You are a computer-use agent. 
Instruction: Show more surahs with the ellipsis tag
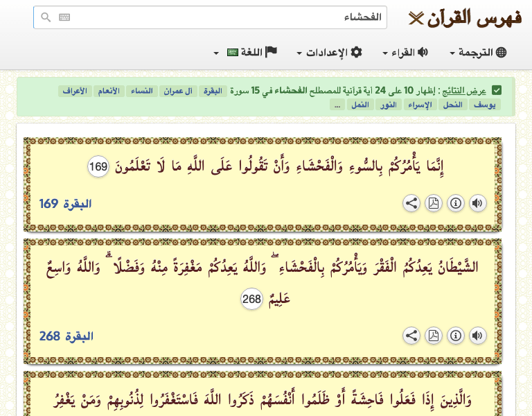click(x=337, y=105)
